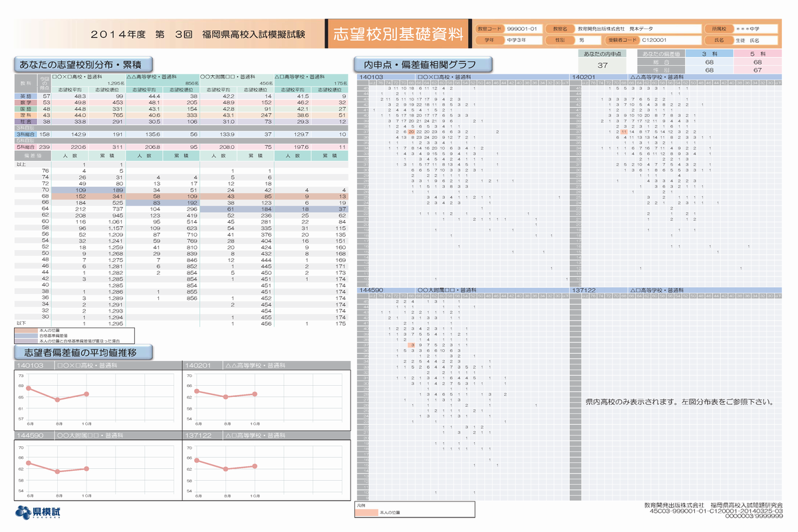
Task: Click the 所属校 field in the header
Action: pos(756,29)
